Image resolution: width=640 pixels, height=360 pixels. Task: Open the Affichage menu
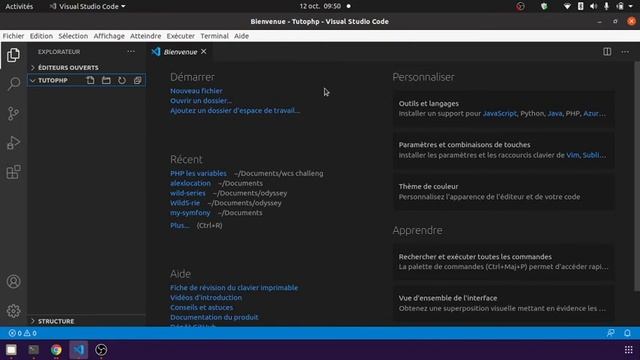[109, 36]
